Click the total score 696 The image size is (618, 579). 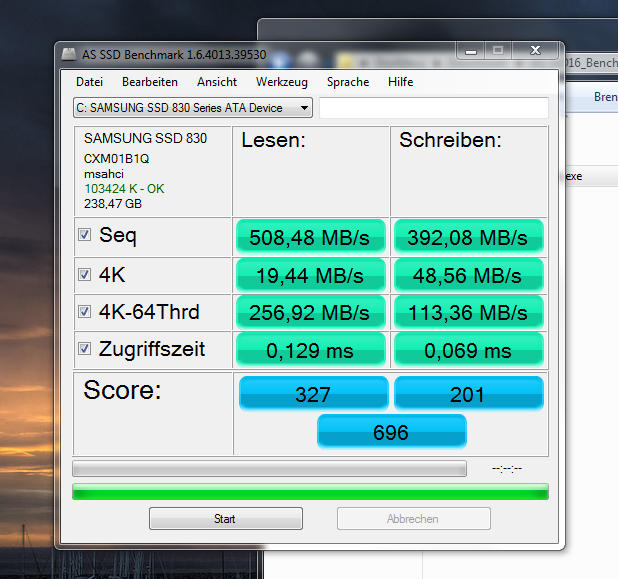(x=391, y=431)
